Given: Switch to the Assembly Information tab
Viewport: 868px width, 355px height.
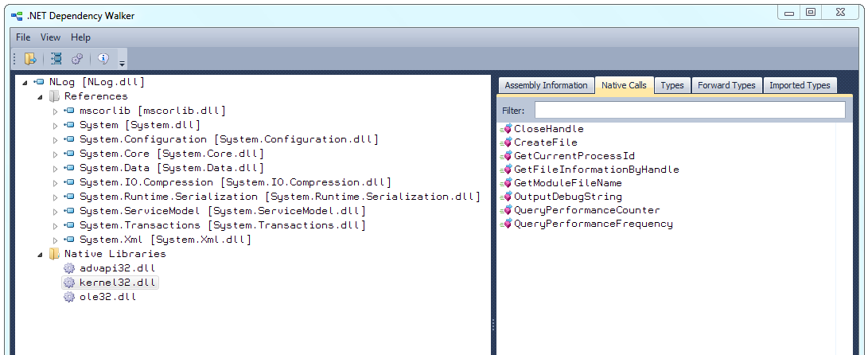Looking at the screenshot, I should 547,85.
